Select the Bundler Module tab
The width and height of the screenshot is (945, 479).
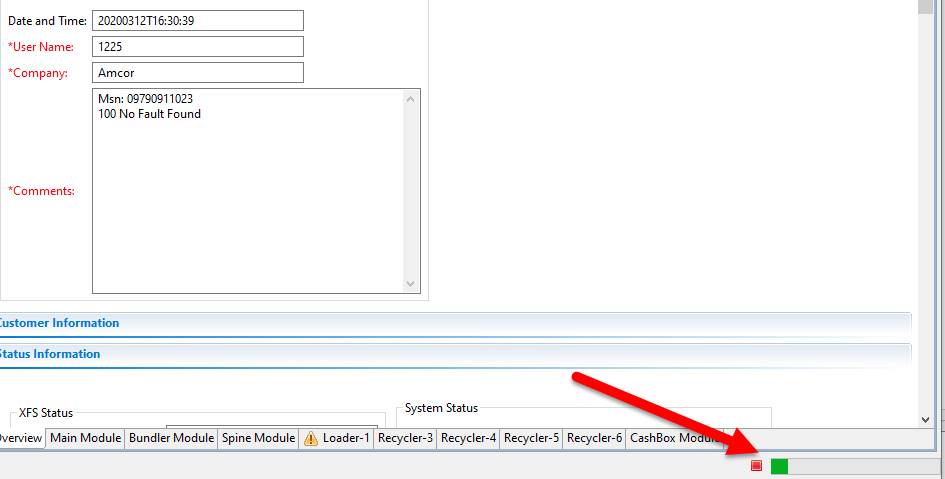(171, 438)
